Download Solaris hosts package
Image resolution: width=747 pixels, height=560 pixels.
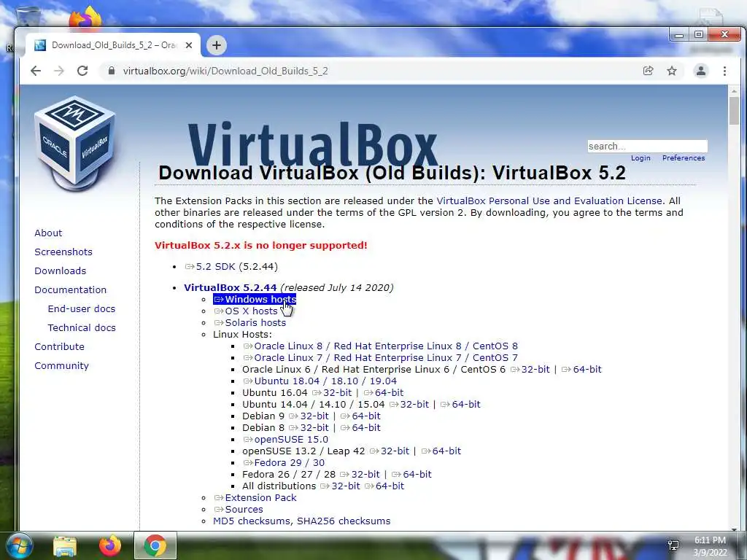(x=250, y=322)
